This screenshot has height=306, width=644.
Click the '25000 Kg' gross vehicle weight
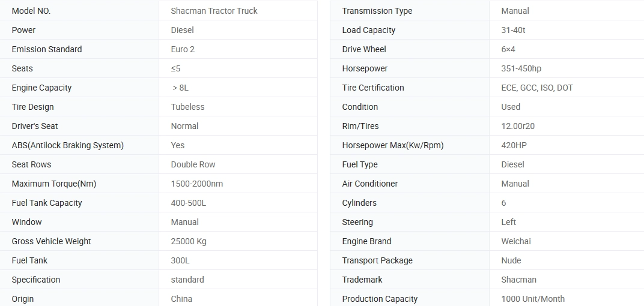189,241
